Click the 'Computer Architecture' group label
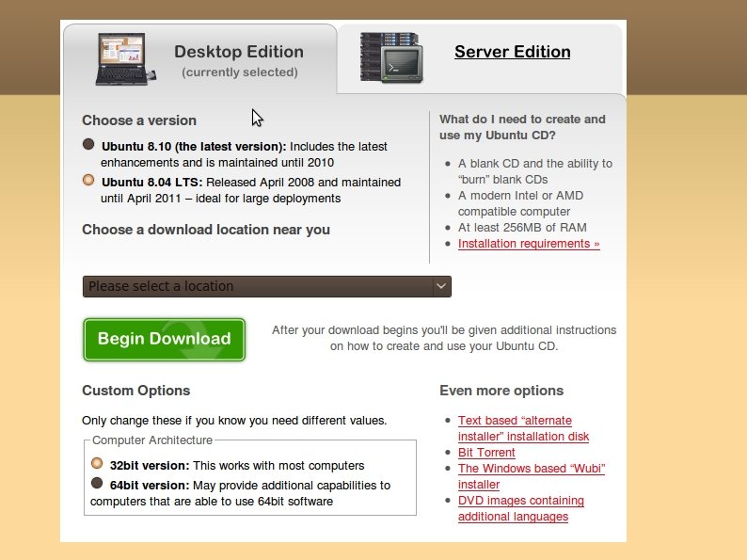The image size is (747, 560). point(152,440)
